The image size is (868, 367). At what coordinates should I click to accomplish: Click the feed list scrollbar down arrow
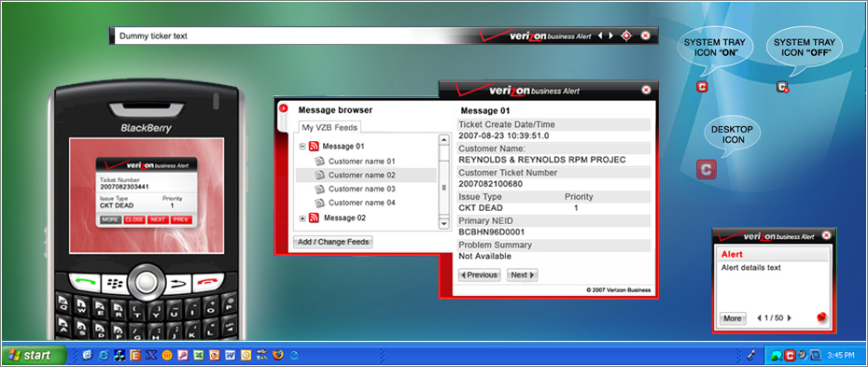pos(443,223)
